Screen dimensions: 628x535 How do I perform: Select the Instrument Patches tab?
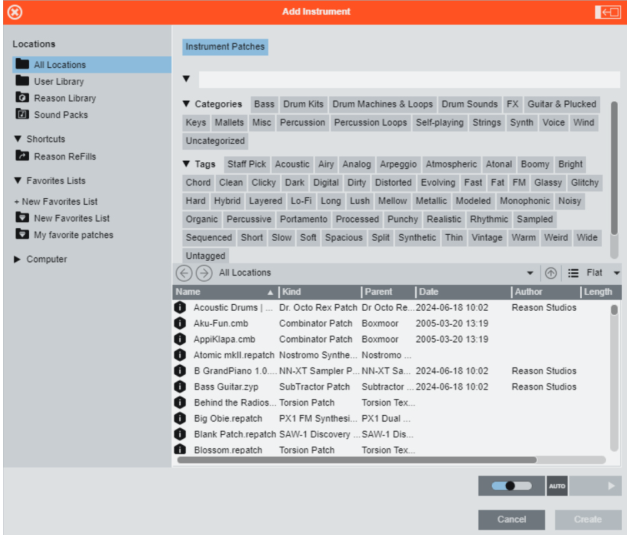(x=224, y=47)
